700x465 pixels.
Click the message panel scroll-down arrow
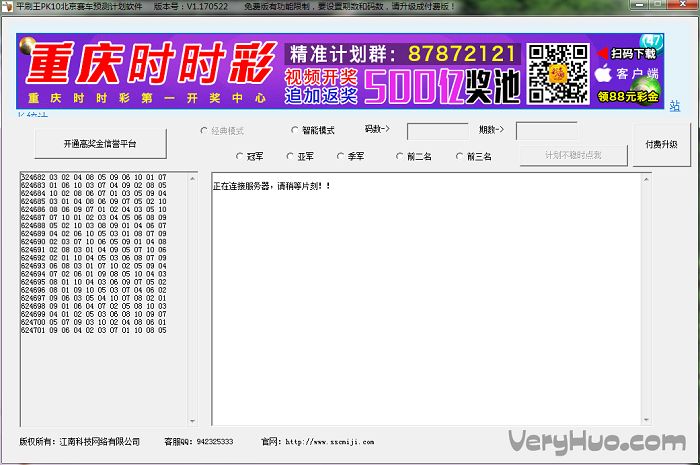tap(646, 420)
